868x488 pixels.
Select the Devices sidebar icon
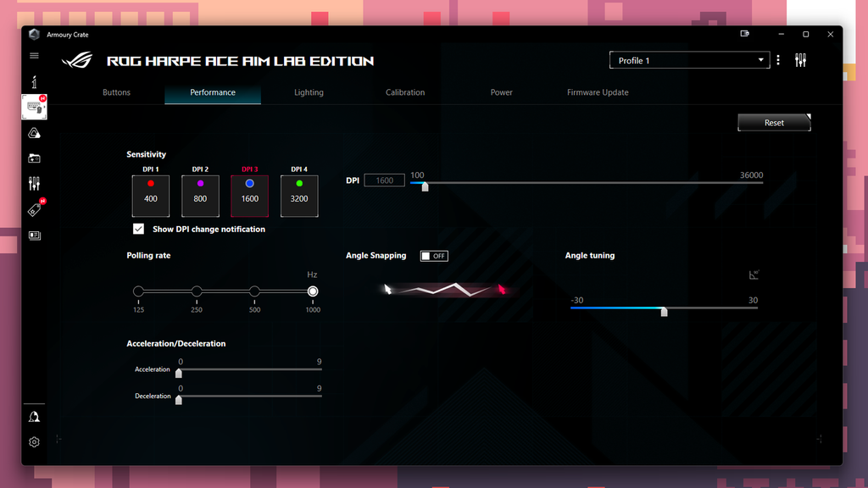[34, 107]
